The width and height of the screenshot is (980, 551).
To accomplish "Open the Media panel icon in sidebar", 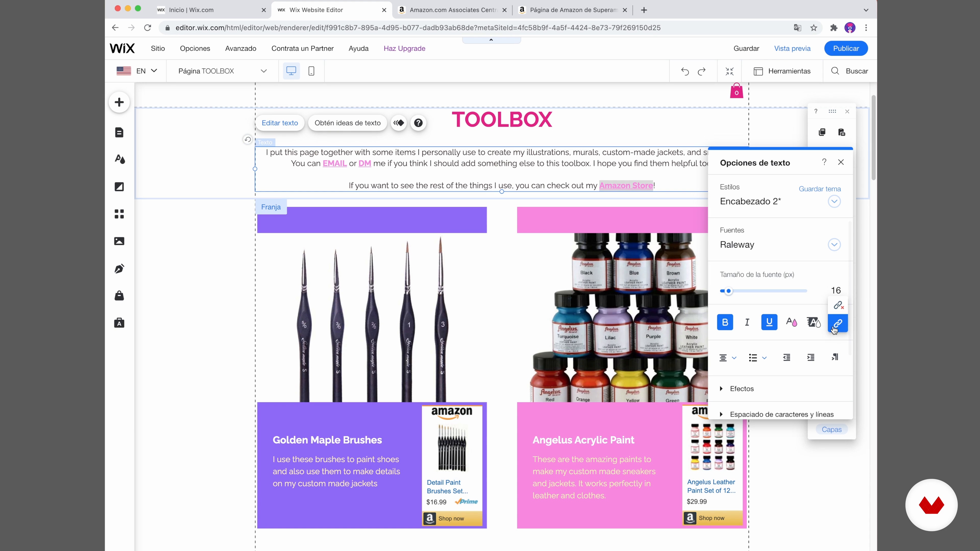I will (119, 241).
